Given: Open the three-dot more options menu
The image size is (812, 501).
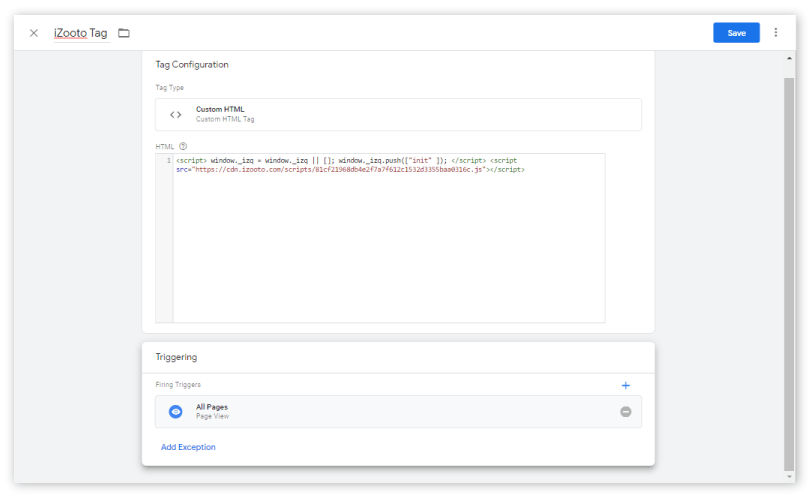Looking at the screenshot, I should pos(775,33).
